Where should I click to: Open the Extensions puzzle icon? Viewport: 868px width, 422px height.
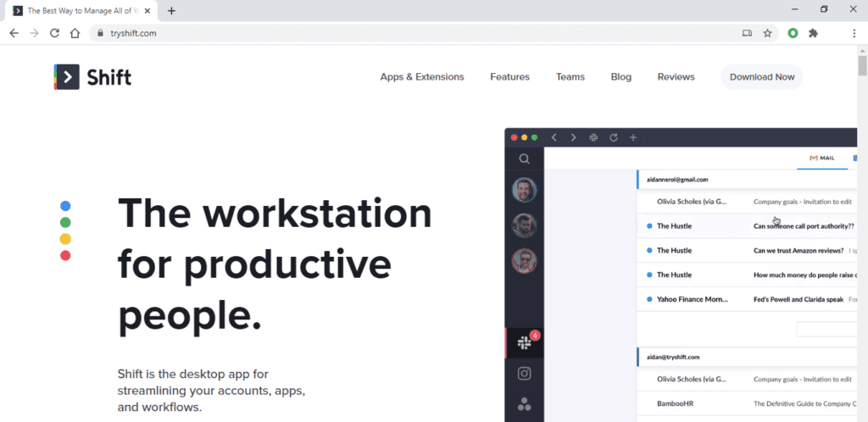813,33
